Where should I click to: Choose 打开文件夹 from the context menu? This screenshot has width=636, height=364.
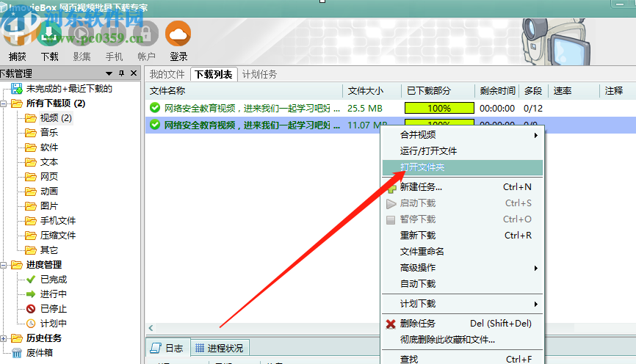(x=463, y=167)
